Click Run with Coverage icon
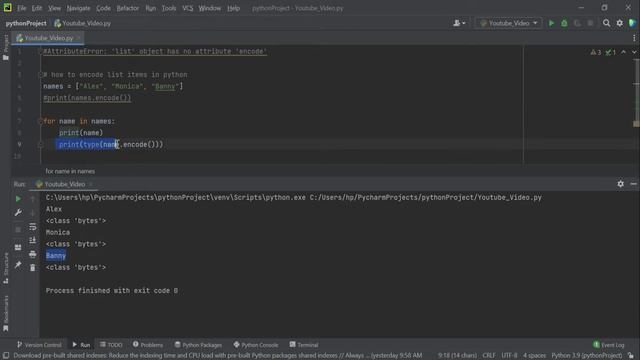This screenshot has width=640, height=360. pos(577,23)
